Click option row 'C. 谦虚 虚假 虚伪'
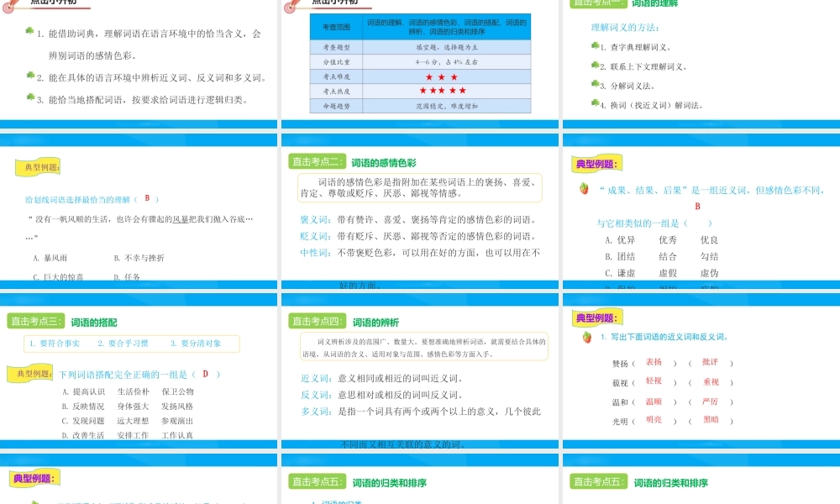 (662, 273)
